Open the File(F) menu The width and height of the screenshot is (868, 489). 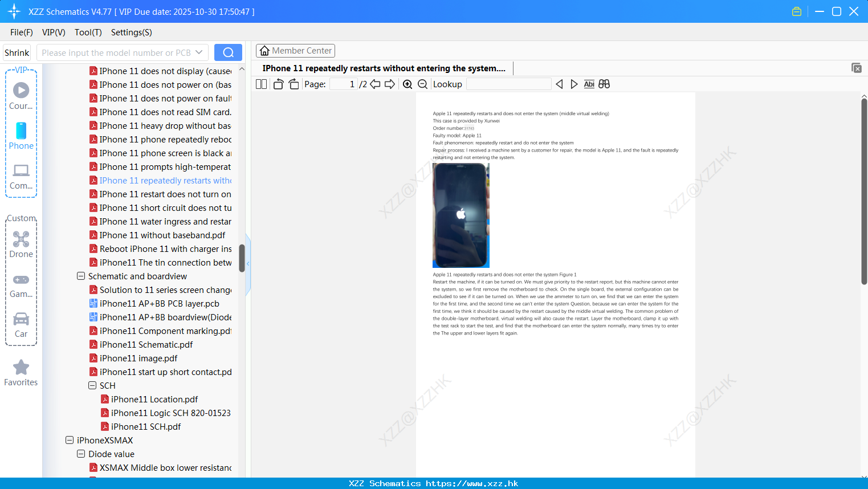click(x=22, y=32)
